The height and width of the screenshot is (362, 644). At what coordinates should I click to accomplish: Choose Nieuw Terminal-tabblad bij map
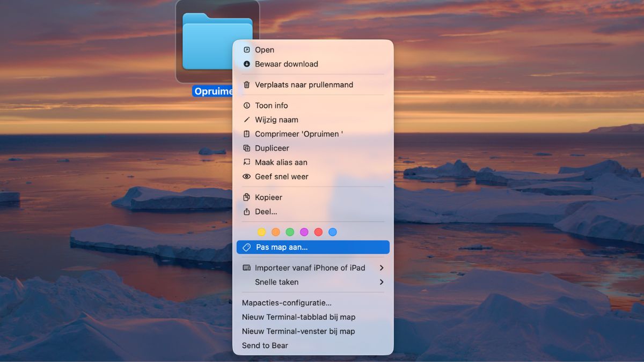point(298,317)
